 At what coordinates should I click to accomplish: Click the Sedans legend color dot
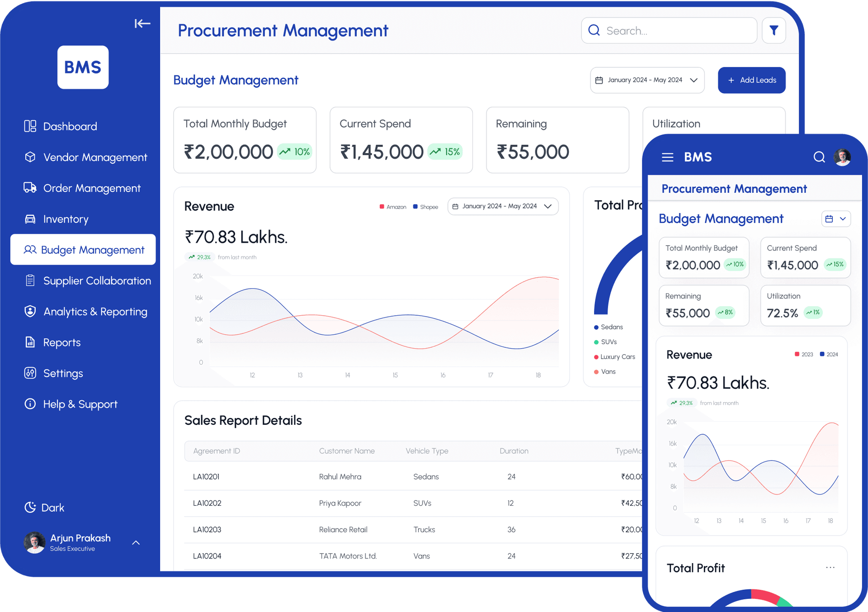click(595, 327)
